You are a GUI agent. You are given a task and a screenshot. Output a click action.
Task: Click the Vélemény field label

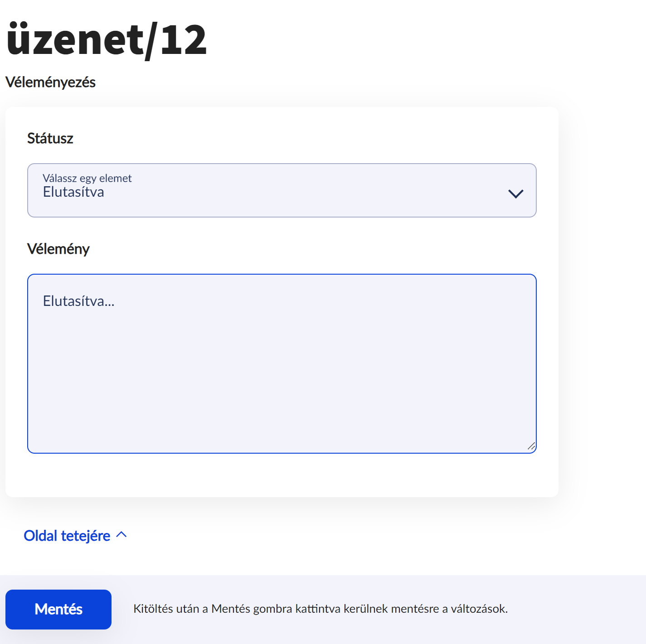tap(59, 248)
